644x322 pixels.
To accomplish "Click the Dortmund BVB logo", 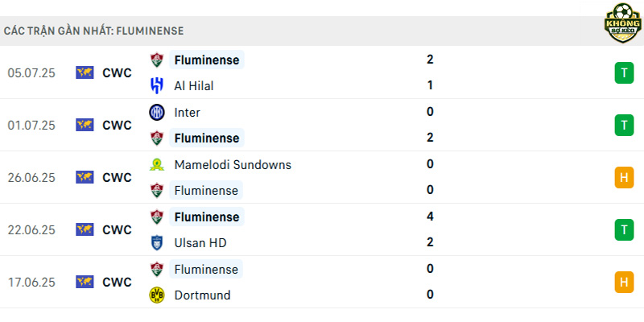I will [157, 295].
